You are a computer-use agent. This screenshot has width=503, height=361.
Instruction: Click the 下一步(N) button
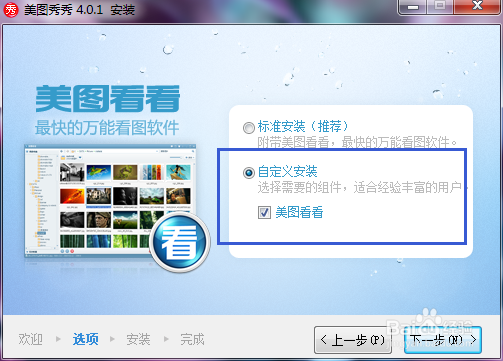[443, 340]
